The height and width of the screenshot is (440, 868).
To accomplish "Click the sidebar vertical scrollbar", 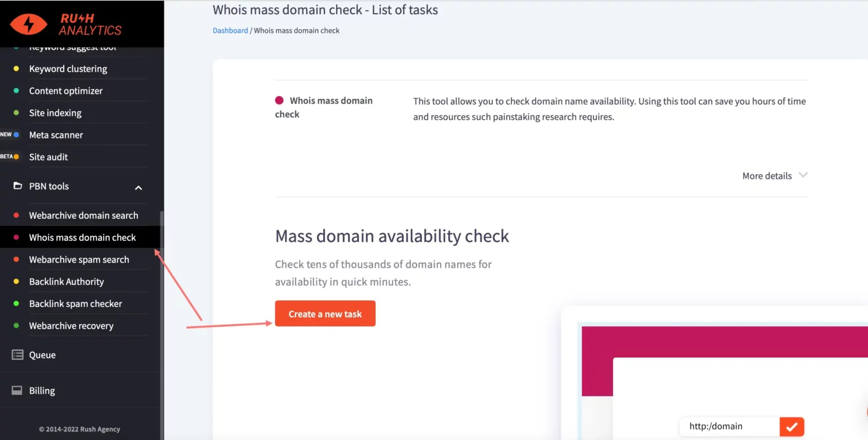I will click(162, 325).
